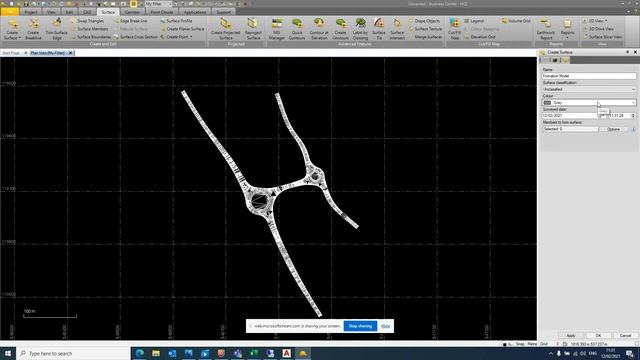
Task: Switch to the Project ribbon tab
Action: click(x=31, y=12)
